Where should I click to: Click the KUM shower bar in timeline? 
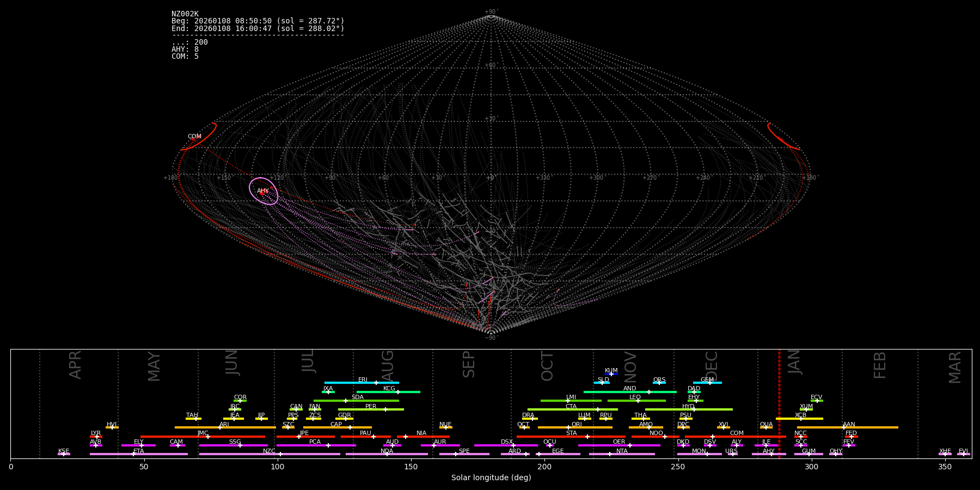click(x=611, y=374)
